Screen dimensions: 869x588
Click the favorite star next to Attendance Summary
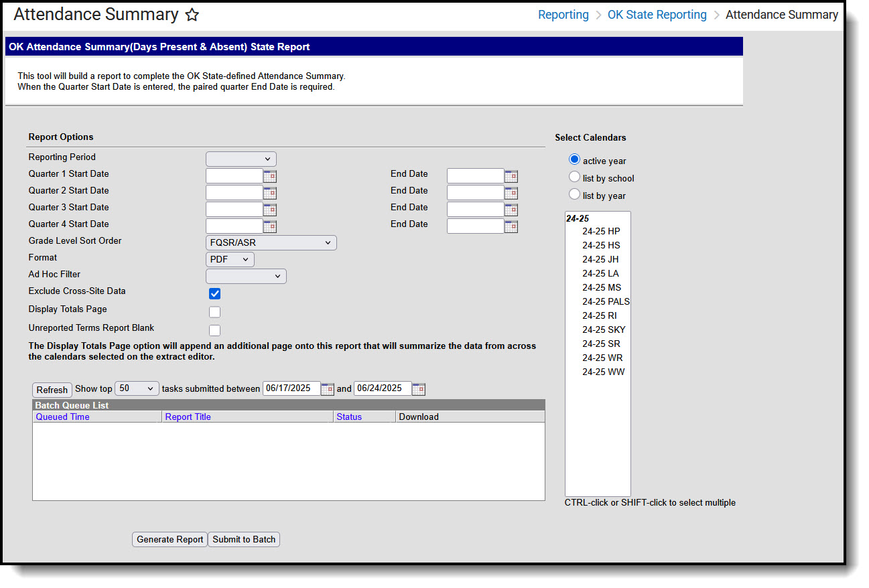(192, 15)
